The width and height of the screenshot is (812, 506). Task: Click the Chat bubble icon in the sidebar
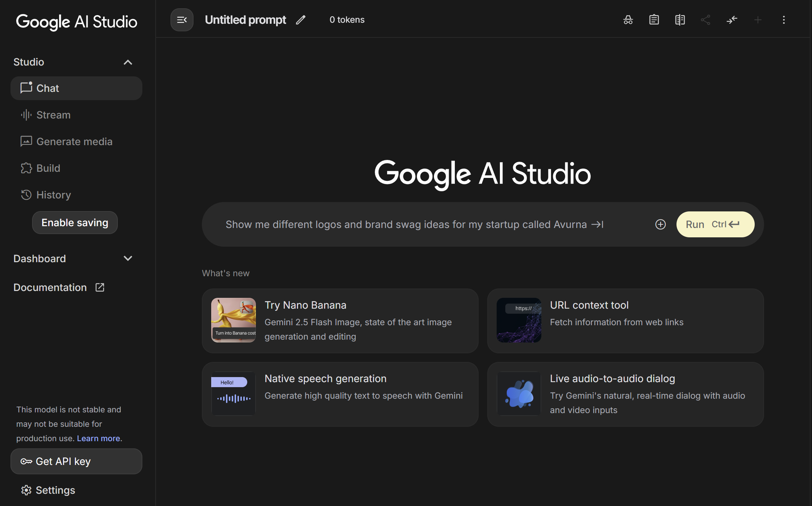click(x=26, y=88)
